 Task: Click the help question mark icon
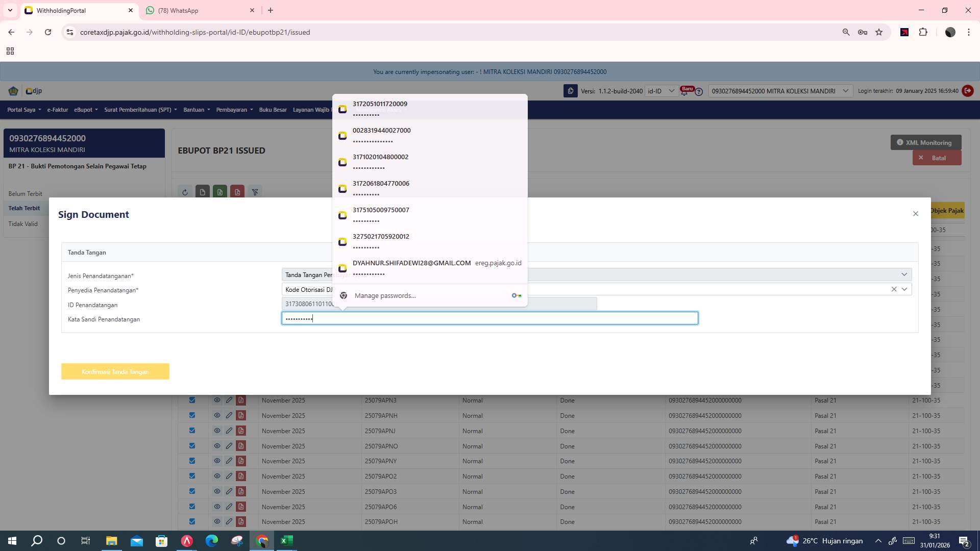(x=698, y=91)
